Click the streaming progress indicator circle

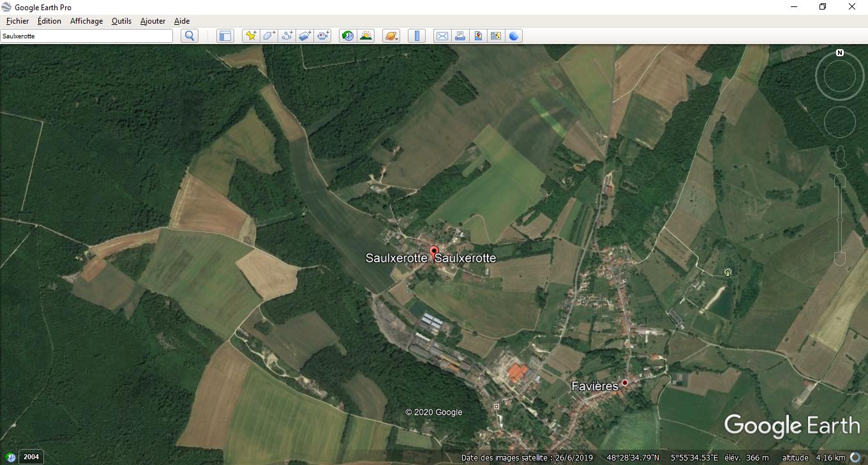coord(856,457)
